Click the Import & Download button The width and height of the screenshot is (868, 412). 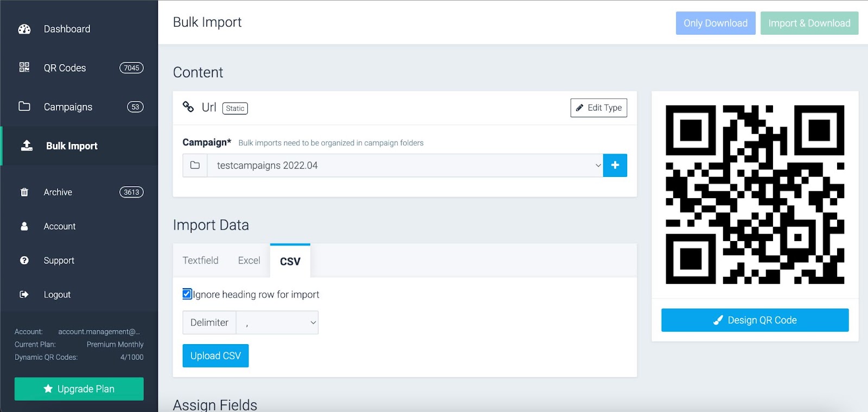(x=809, y=23)
